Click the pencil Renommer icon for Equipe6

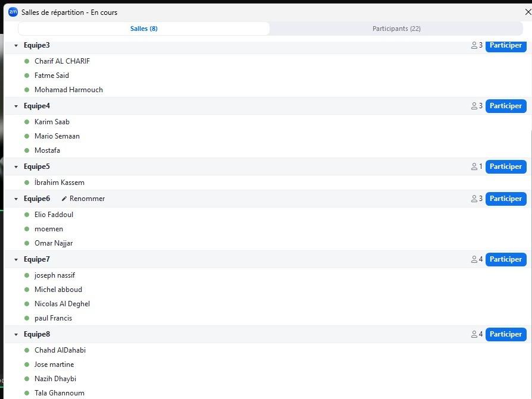(64, 199)
